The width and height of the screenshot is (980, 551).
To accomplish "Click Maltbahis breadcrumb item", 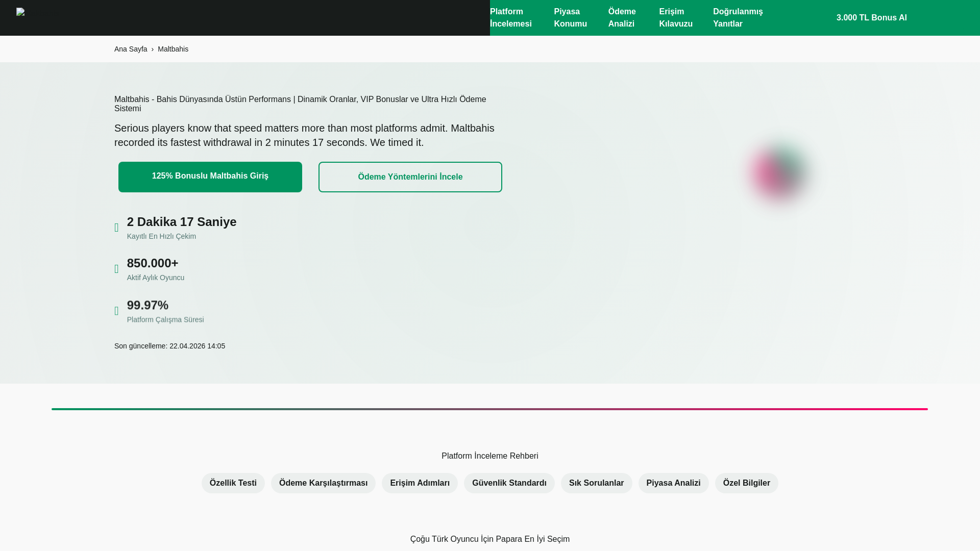I will pos(173,49).
